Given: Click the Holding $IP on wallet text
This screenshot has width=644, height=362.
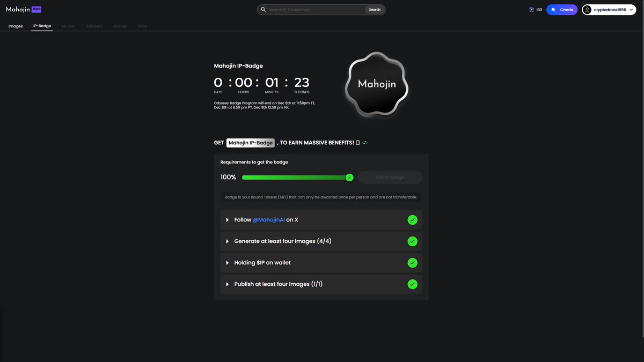Looking at the screenshot, I should pyautogui.click(x=262, y=263).
